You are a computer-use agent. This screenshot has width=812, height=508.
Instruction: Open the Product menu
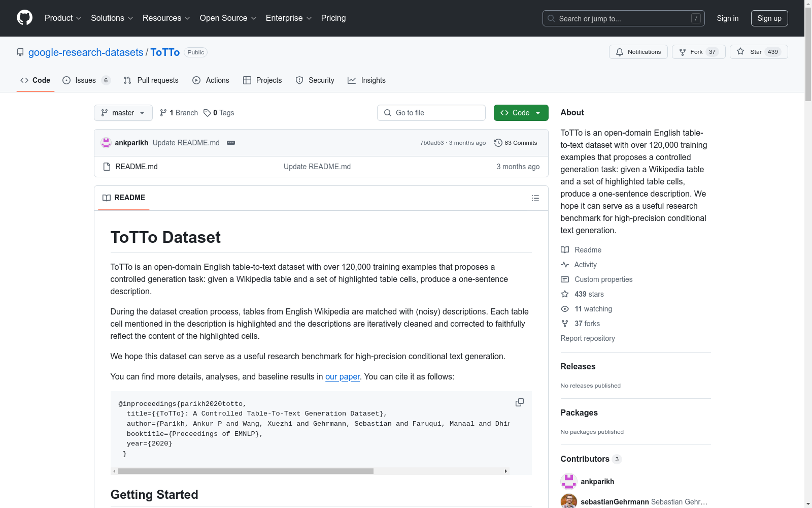click(x=63, y=18)
